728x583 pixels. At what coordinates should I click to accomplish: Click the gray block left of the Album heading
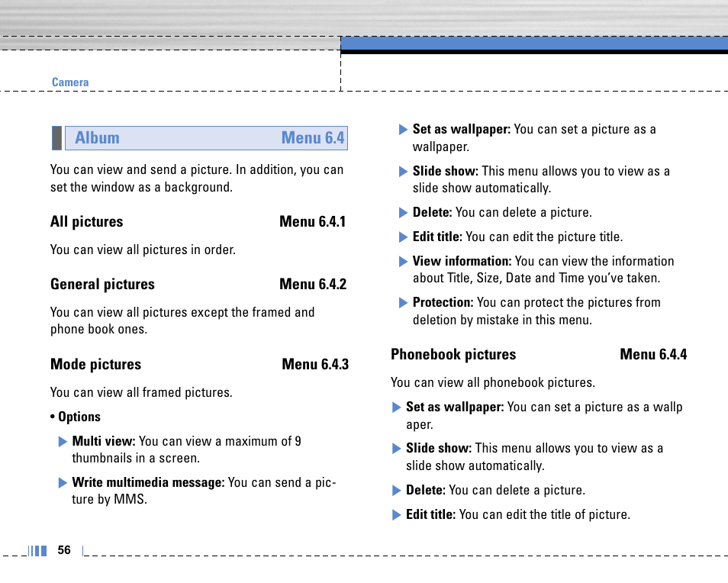(56, 138)
